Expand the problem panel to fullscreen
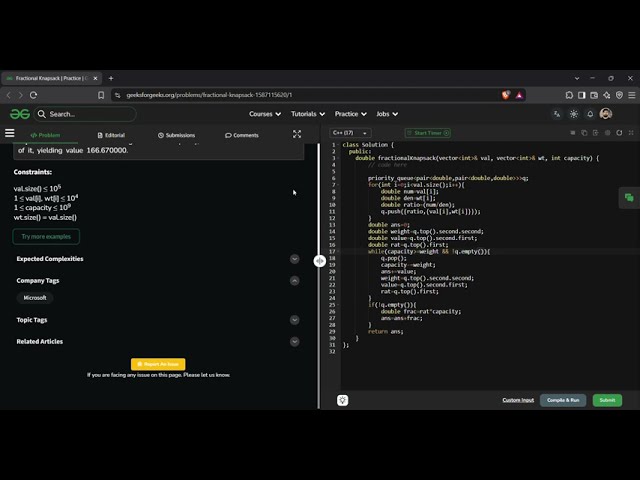This screenshot has height=480, width=640. [x=297, y=134]
